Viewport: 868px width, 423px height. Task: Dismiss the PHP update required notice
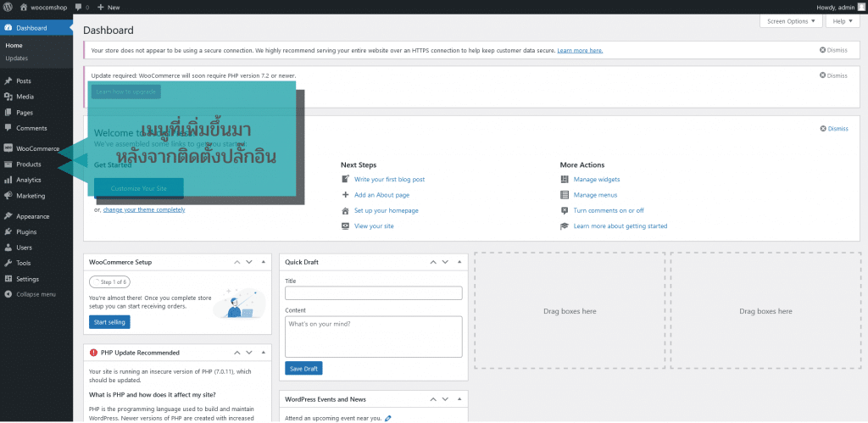pyautogui.click(x=833, y=75)
